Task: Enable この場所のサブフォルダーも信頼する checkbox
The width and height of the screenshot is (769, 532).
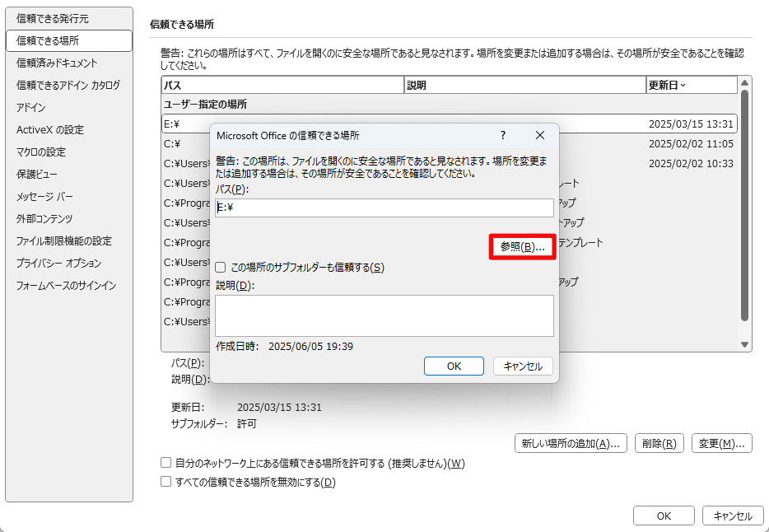Action: [221, 268]
